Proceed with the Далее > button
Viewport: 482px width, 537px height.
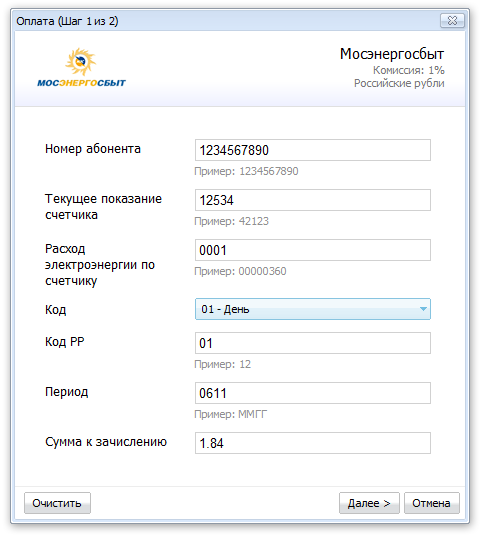pyautogui.click(x=369, y=503)
